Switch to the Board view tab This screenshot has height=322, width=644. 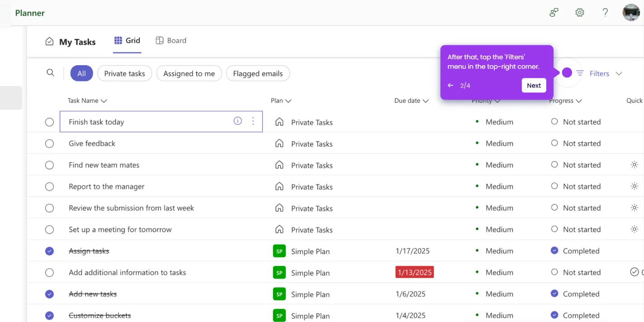(x=171, y=40)
